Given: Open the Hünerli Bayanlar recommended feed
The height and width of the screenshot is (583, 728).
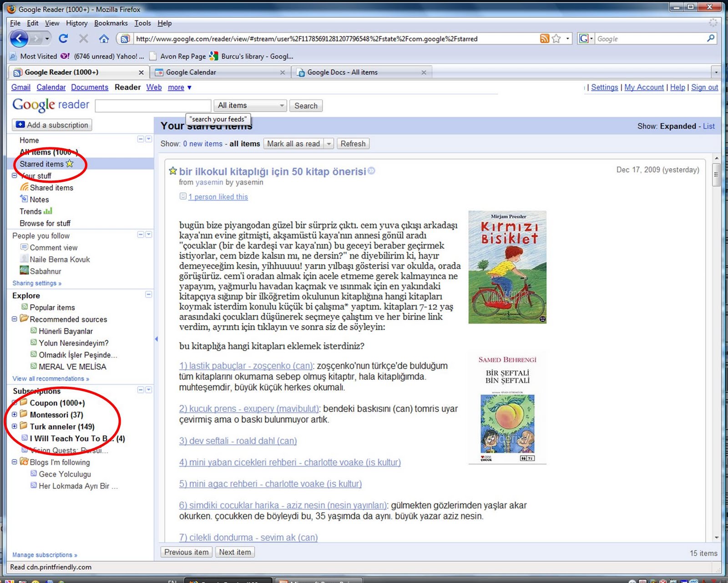Looking at the screenshot, I should pos(66,331).
